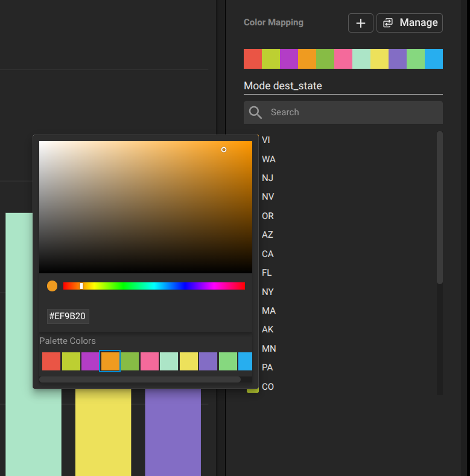This screenshot has width=470, height=476.
Task: Choose the NY state entry
Action: coord(268,292)
